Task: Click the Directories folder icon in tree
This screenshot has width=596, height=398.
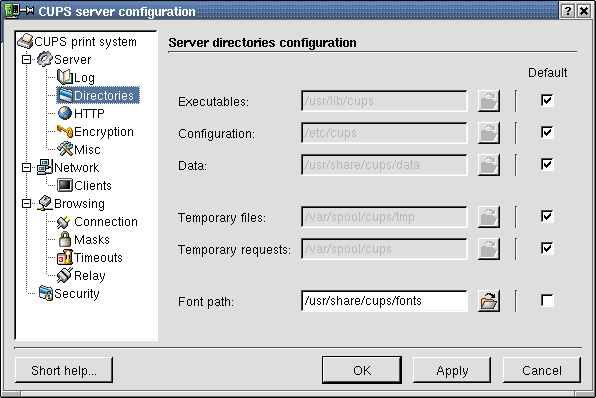Action: click(x=65, y=95)
